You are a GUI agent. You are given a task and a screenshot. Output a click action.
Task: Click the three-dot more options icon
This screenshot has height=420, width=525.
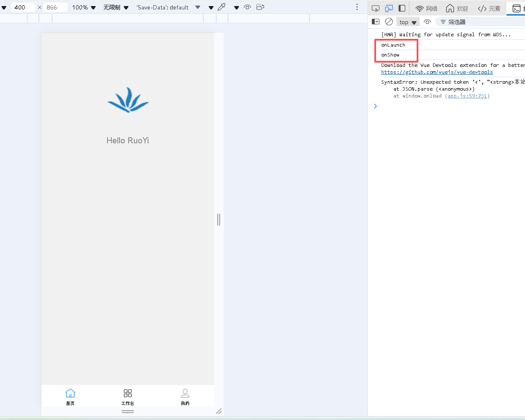pyautogui.click(x=357, y=7)
